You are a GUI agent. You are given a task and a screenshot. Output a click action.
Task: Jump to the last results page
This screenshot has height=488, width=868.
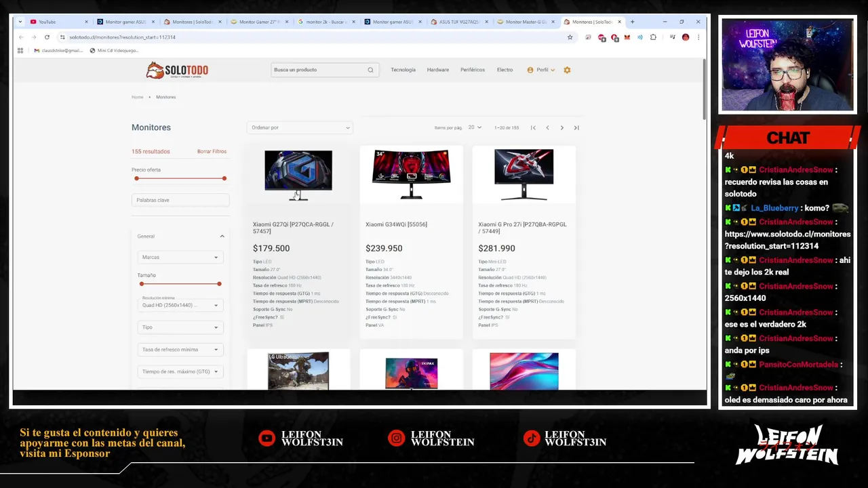pos(576,127)
